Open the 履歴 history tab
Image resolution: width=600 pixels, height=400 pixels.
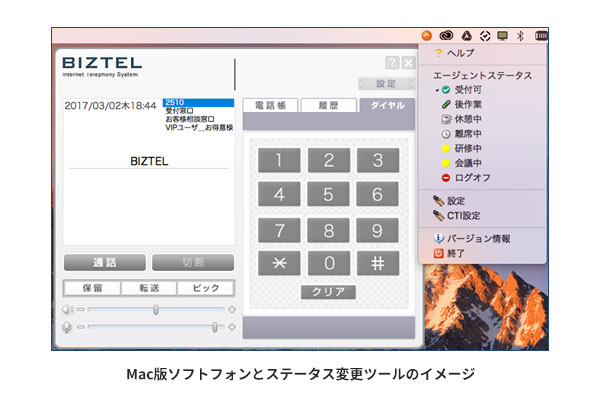pos(328,105)
